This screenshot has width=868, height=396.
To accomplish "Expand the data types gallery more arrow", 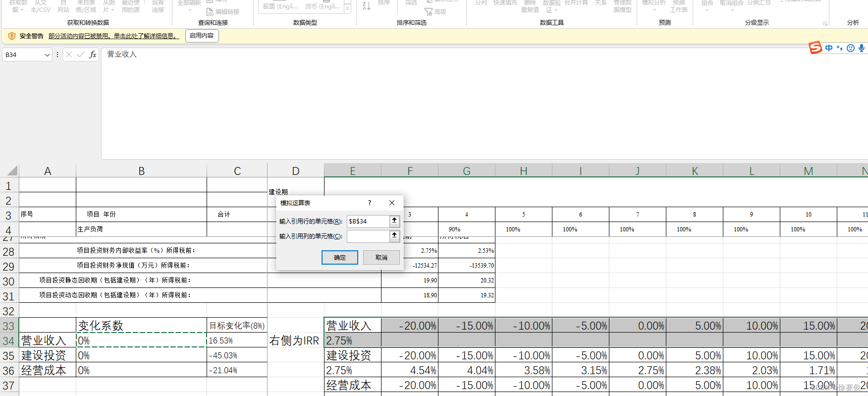I will pyautogui.click(x=348, y=8).
